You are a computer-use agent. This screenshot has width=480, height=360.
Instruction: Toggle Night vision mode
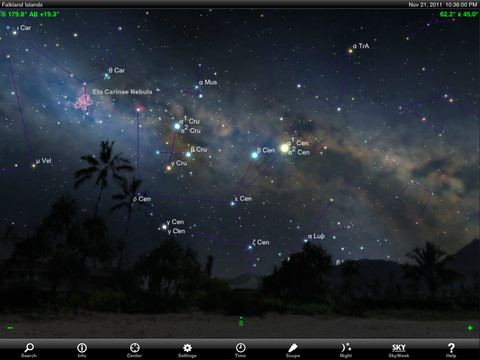(x=346, y=350)
